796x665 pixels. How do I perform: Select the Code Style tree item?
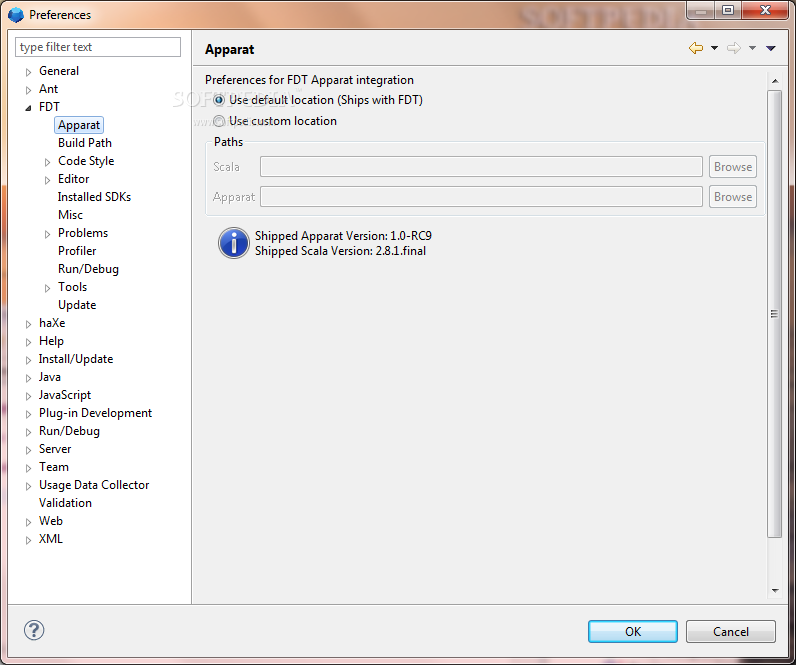coord(86,161)
